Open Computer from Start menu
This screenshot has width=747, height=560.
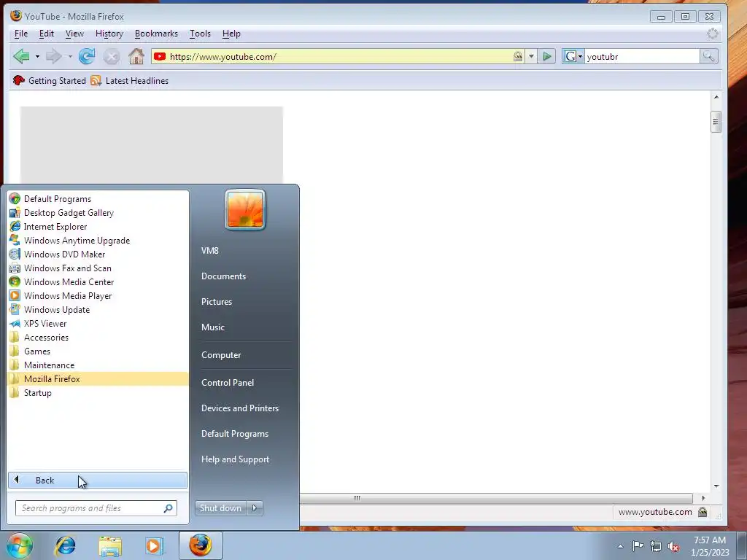pos(220,355)
